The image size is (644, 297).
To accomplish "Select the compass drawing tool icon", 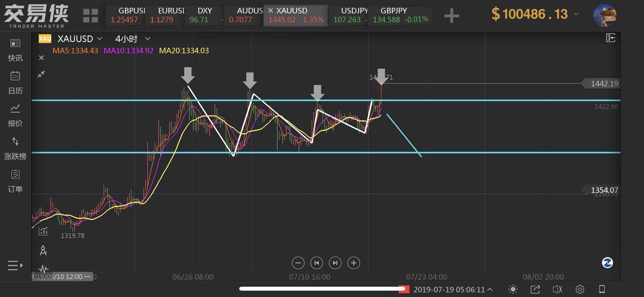I will pyautogui.click(x=43, y=250).
